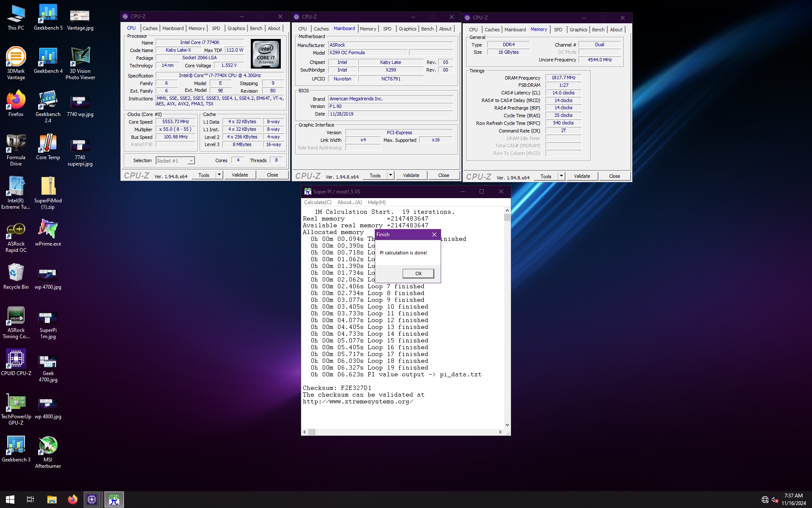The image size is (812, 508).
Task: Launch wPrime.exe from the desktop
Action: (48, 233)
